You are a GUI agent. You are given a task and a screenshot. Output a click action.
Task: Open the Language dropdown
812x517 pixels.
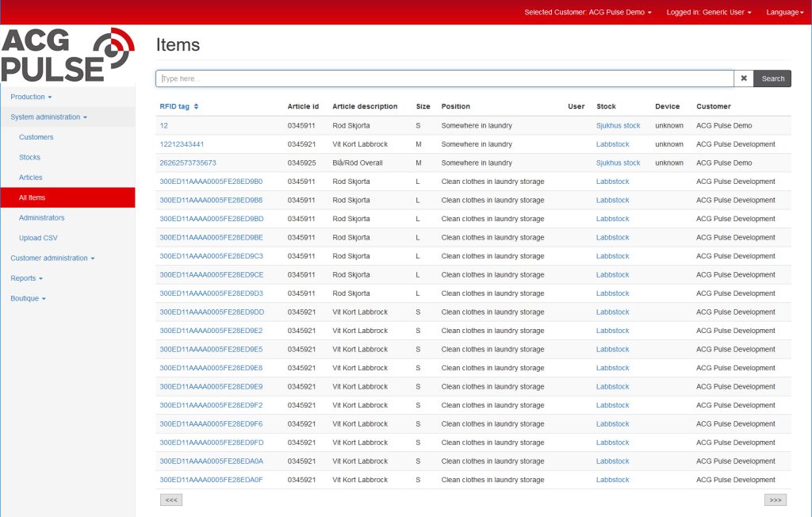click(782, 12)
